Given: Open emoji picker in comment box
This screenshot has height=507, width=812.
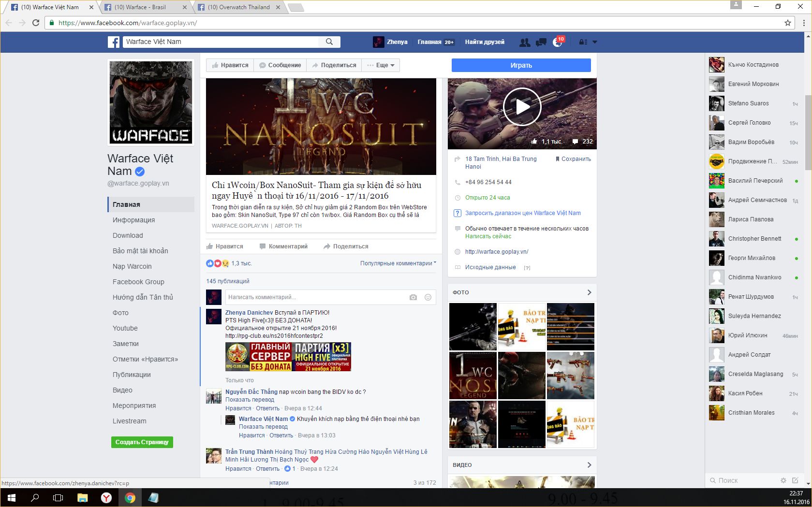Looking at the screenshot, I should coord(428,297).
